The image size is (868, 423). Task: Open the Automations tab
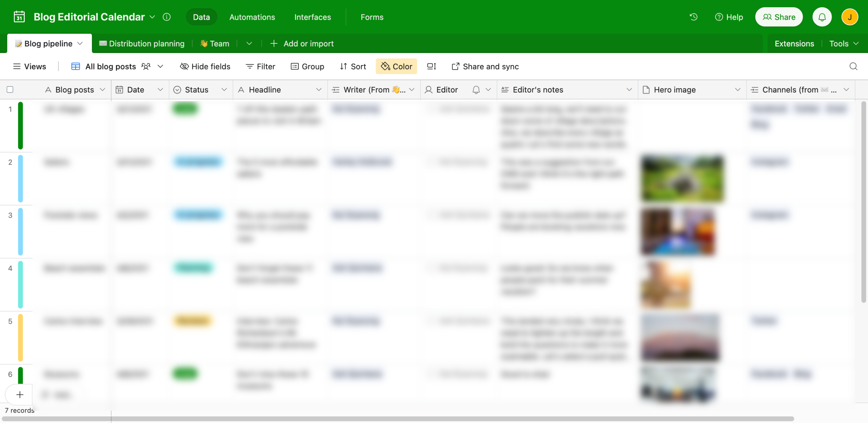point(252,17)
